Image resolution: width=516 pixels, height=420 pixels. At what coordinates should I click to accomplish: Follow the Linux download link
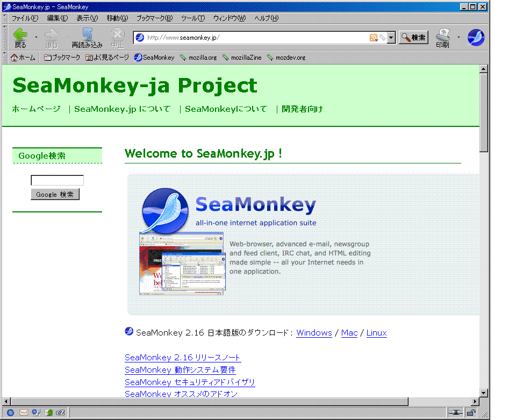point(376,333)
